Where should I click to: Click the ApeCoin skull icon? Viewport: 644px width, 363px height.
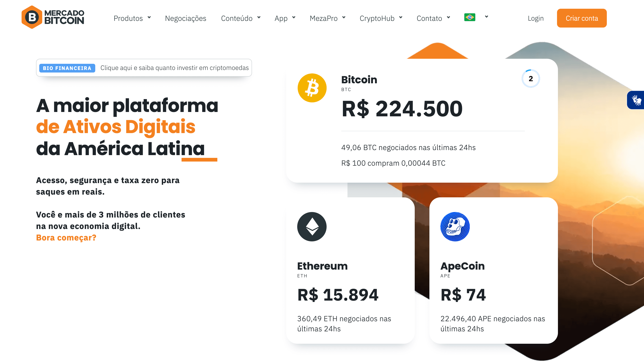(455, 226)
